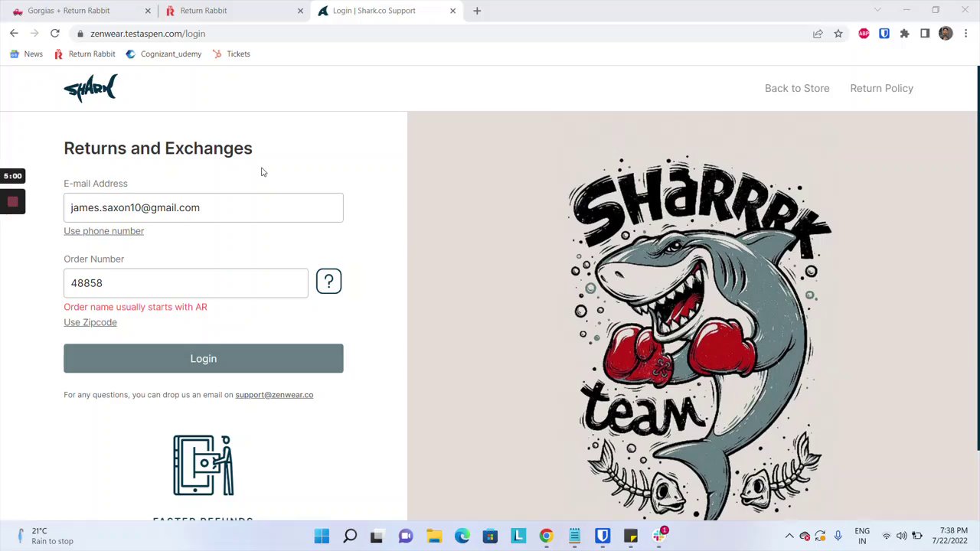Expand the tab search dropdown arrow
The height and width of the screenshot is (551, 980).
point(877,11)
